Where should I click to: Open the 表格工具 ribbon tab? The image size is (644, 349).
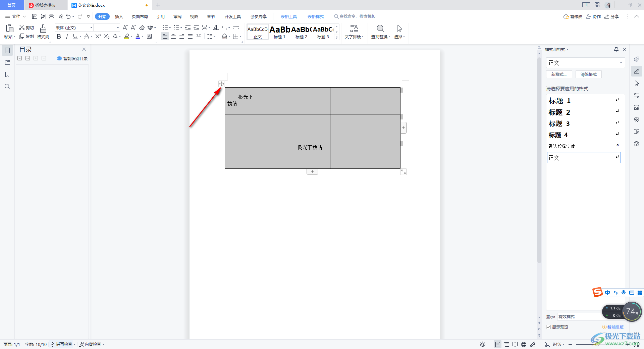pos(289,16)
